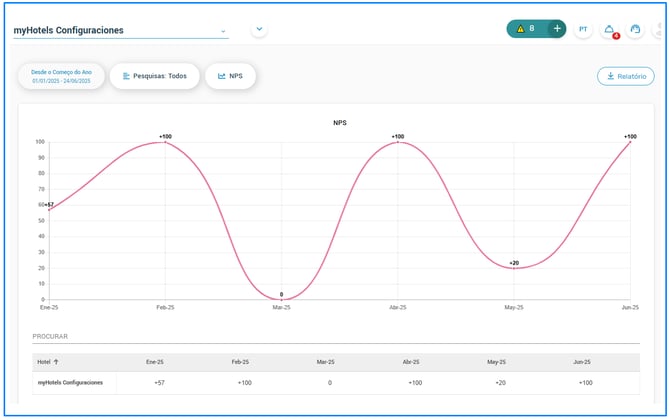Expand the myHotels Configuraciones hotel selector
The width and height of the screenshot is (670, 420).
click(x=121, y=30)
